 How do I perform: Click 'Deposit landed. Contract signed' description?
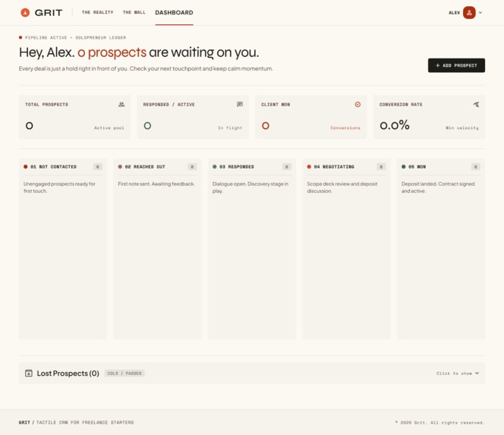point(438,187)
